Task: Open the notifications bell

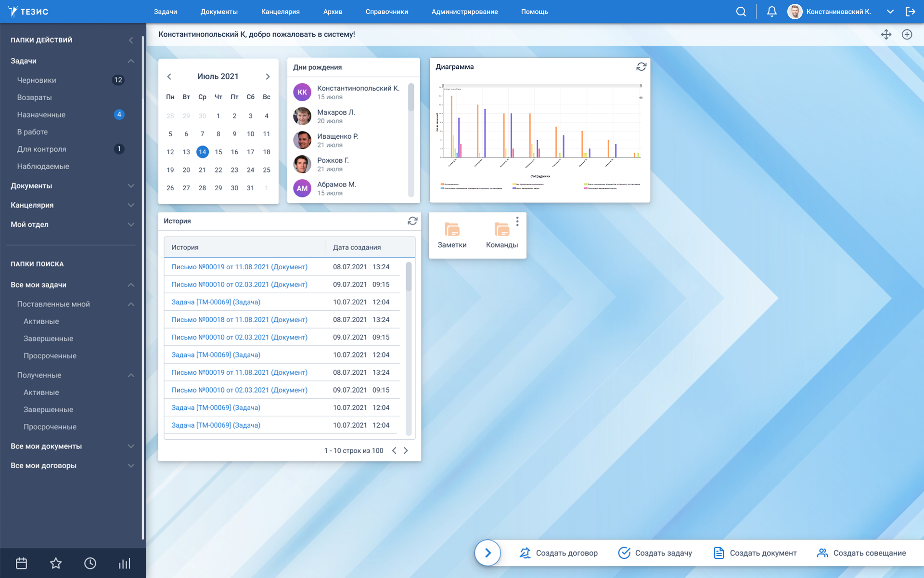Action: tap(771, 12)
